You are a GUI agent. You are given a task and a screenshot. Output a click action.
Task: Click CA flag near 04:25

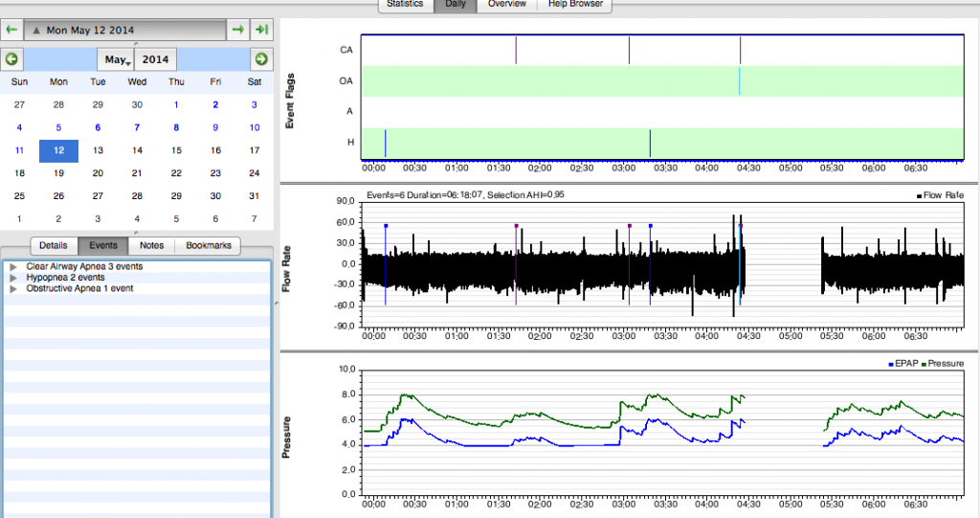click(x=741, y=50)
